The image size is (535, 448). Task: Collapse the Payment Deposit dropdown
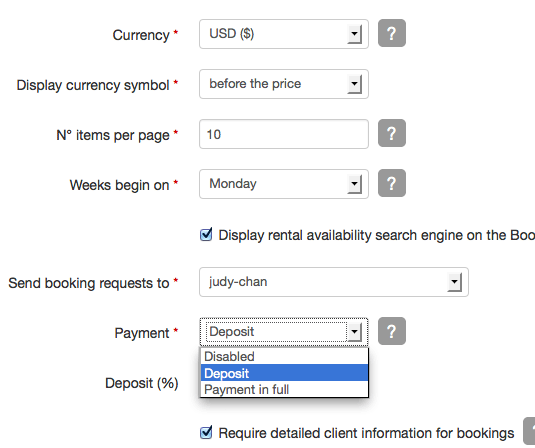[284, 332]
